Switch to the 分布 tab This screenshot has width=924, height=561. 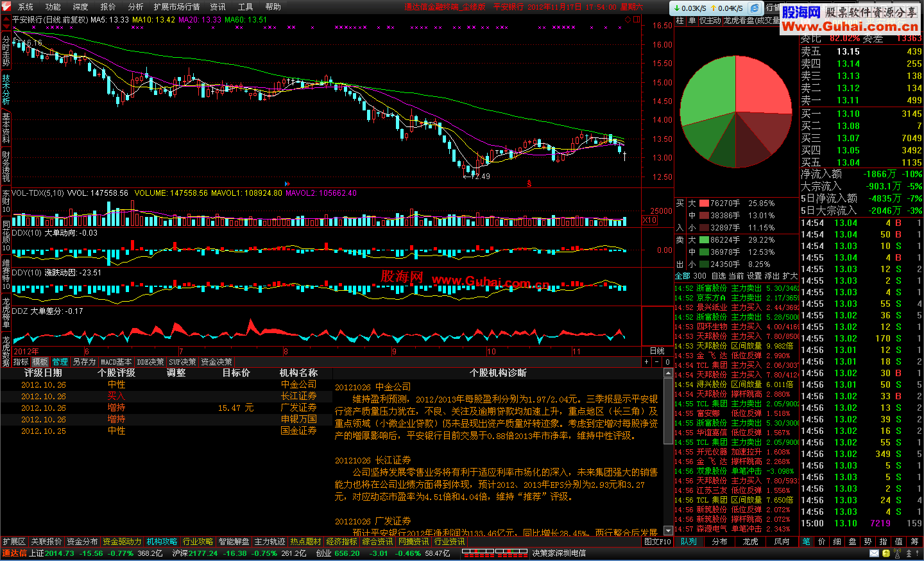719,542
